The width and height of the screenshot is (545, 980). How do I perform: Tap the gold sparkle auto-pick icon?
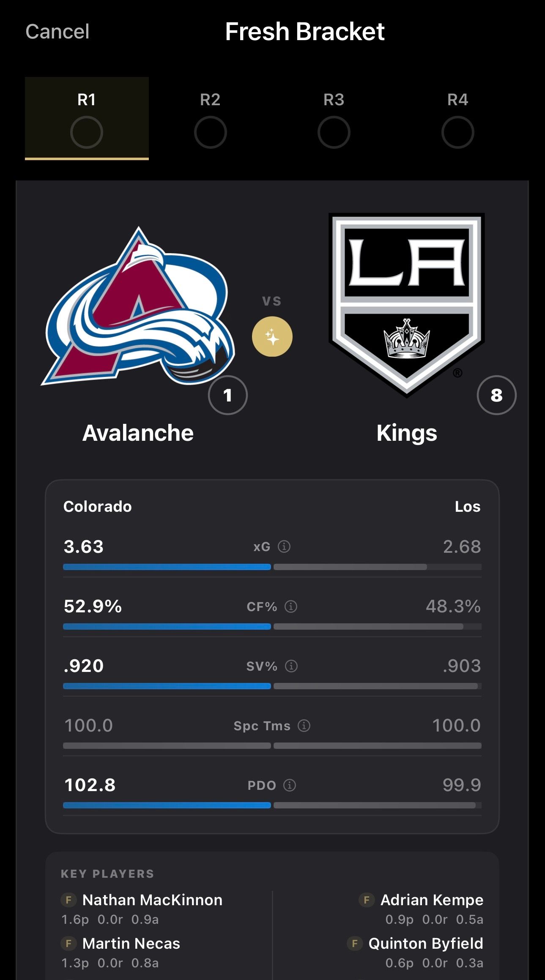[x=272, y=337]
